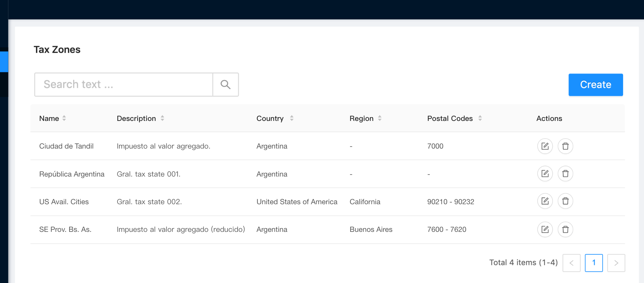Edit the República Argentina tax zone

pos(545,174)
